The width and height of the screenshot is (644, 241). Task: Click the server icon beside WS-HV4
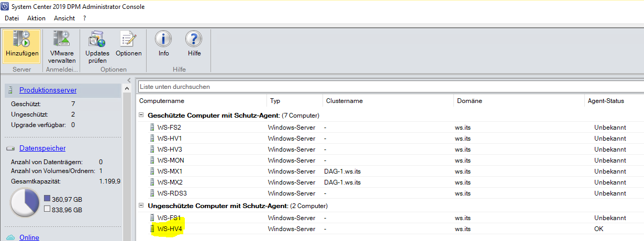click(152, 228)
